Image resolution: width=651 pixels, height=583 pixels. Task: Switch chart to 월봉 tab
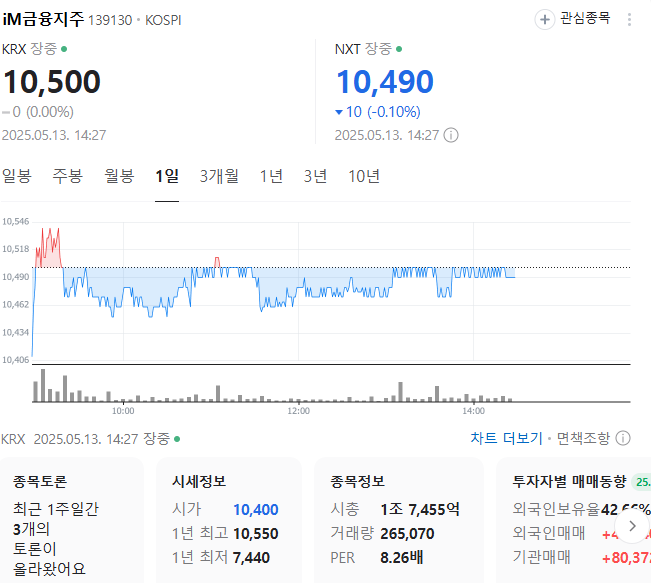click(119, 176)
